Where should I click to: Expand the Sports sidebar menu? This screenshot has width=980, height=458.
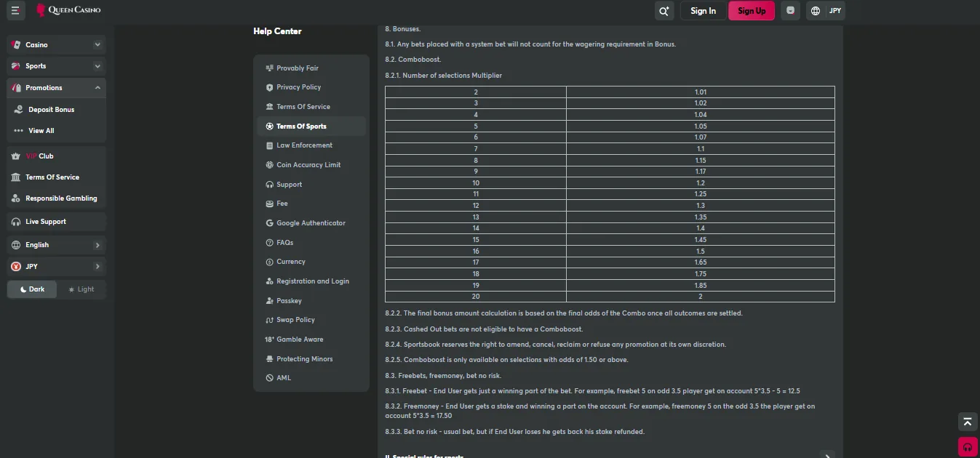(97, 66)
